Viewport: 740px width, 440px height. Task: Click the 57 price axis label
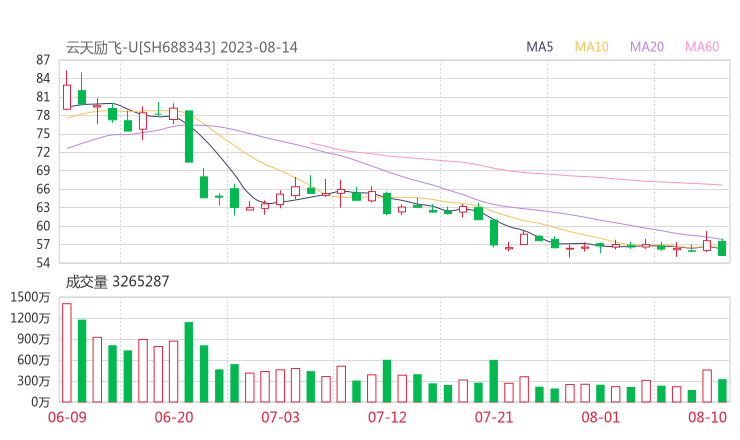click(x=43, y=244)
